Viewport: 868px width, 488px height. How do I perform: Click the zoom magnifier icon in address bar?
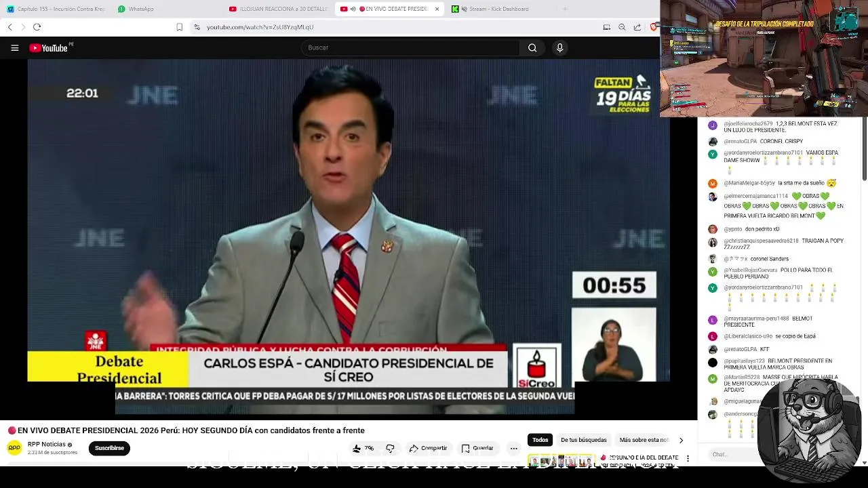pos(622,27)
